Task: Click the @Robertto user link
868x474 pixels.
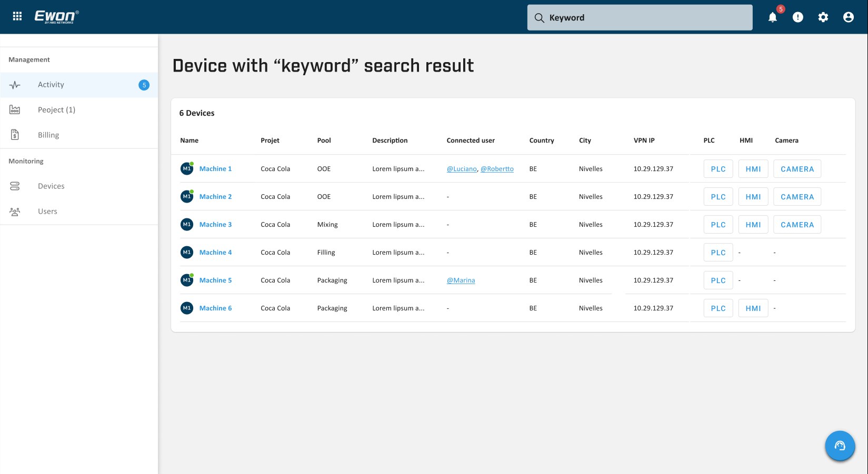Action: pyautogui.click(x=497, y=169)
